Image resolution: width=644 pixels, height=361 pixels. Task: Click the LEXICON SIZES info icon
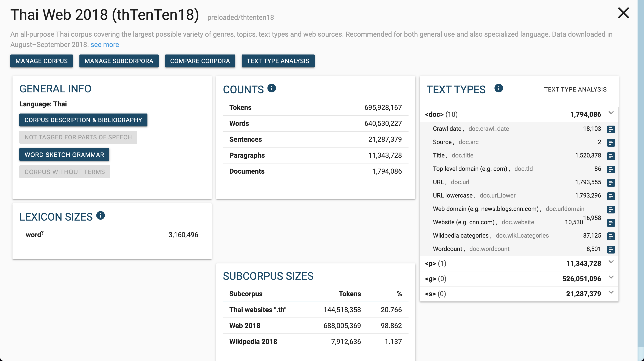(101, 215)
